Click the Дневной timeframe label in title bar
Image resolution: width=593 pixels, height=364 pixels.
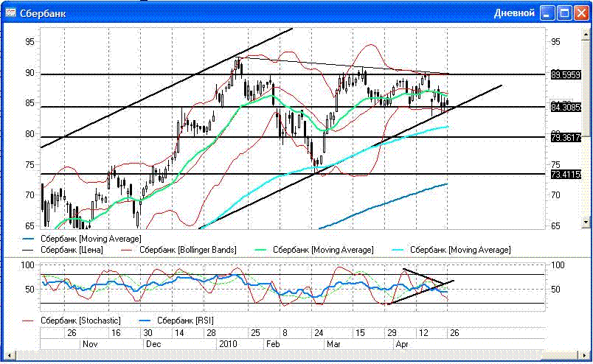(514, 13)
